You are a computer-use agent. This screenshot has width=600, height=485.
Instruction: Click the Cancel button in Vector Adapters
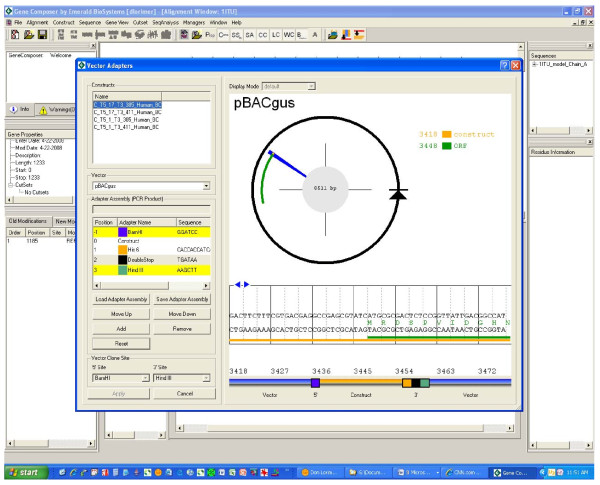(185, 394)
